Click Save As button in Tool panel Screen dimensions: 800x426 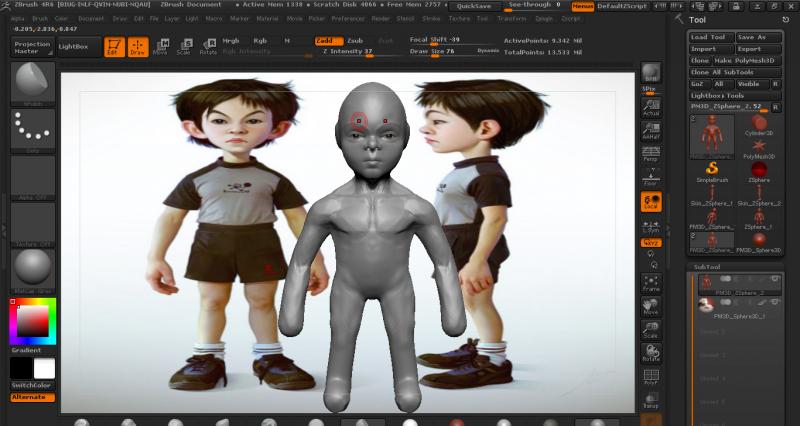click(759, 37)
